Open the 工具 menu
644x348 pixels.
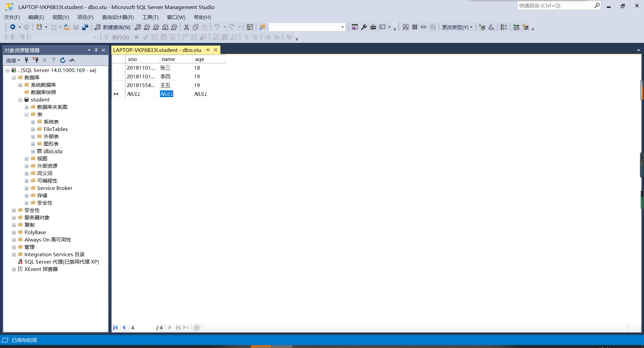click(x=150, y=17)
